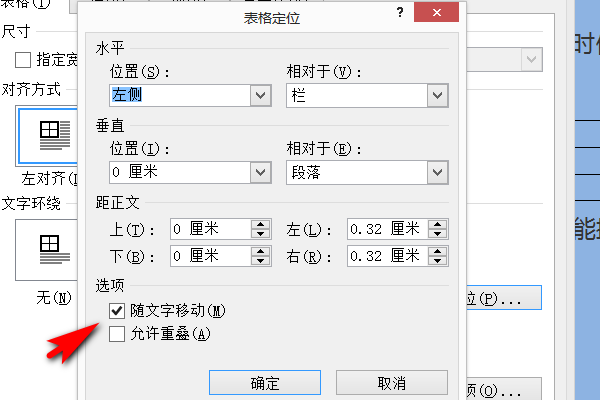This screenshot has width=600, height=400.
Task: Expand horizontal relative-to dropdown
Action: click(x=437, y=95)
